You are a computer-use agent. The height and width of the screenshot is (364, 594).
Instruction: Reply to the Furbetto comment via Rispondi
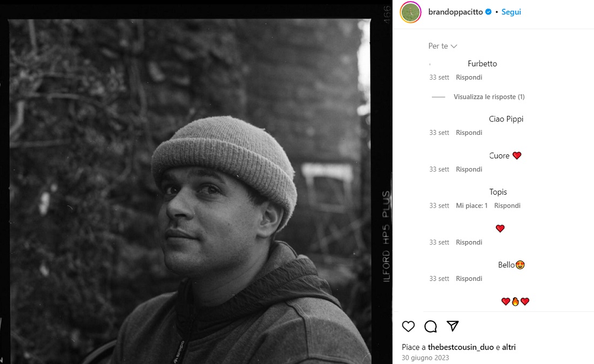click(469, 77)
